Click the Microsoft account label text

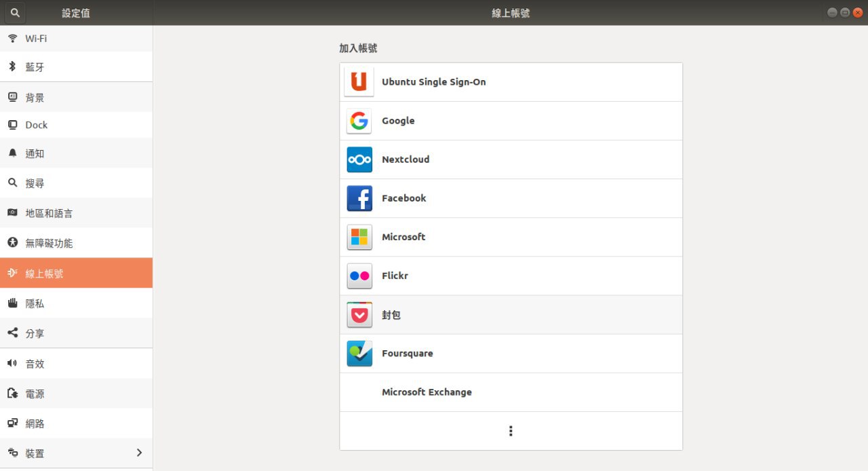point(403,237)
